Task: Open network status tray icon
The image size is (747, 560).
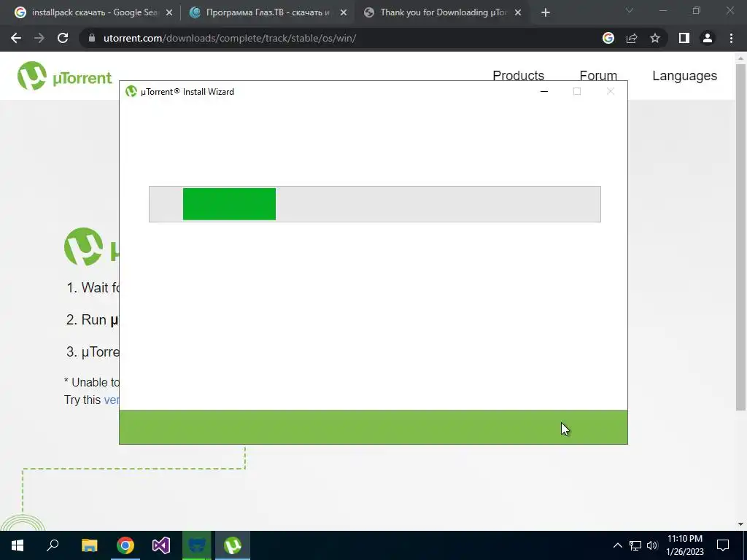Action: click(635, 545)
